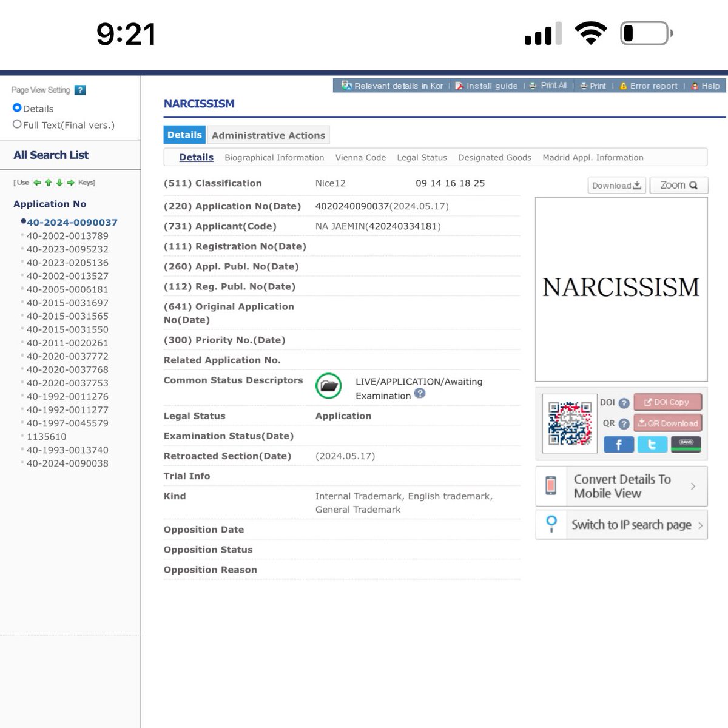Share trademark via the Facebook icon
The height and width of the screenshot is (728, 728).
(619, 444)
